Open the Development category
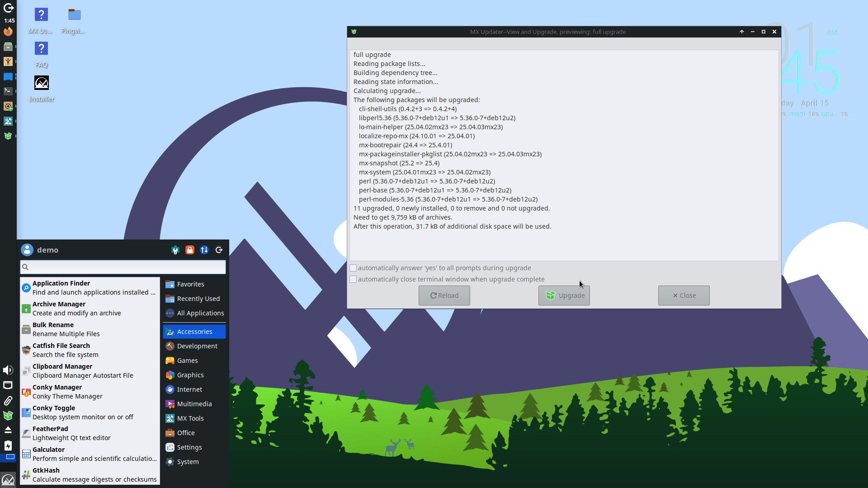 [194, 346]
